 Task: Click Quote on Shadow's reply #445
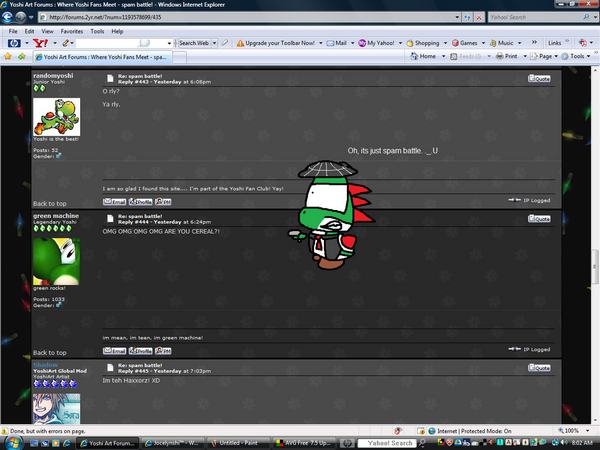[x=539, y=368]
